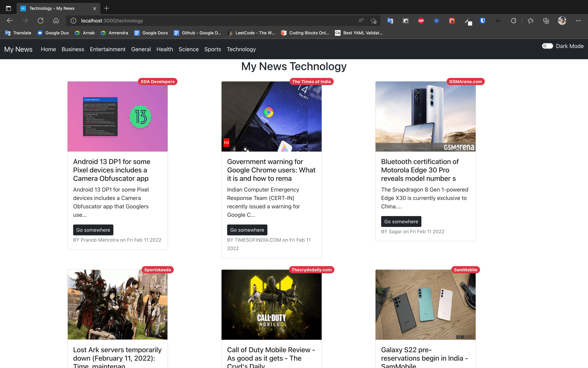Click Go somewhere on Android 13 card
This screenshot has width=588, height=368.
[x=93, y=230]
